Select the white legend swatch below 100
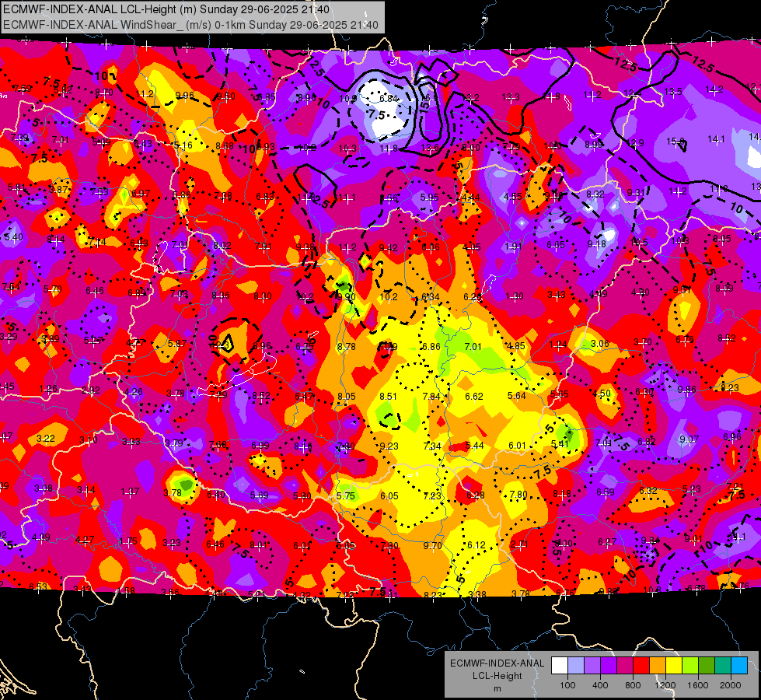Image resolution: width=761 pixels, height=700 pixels. 560,666
